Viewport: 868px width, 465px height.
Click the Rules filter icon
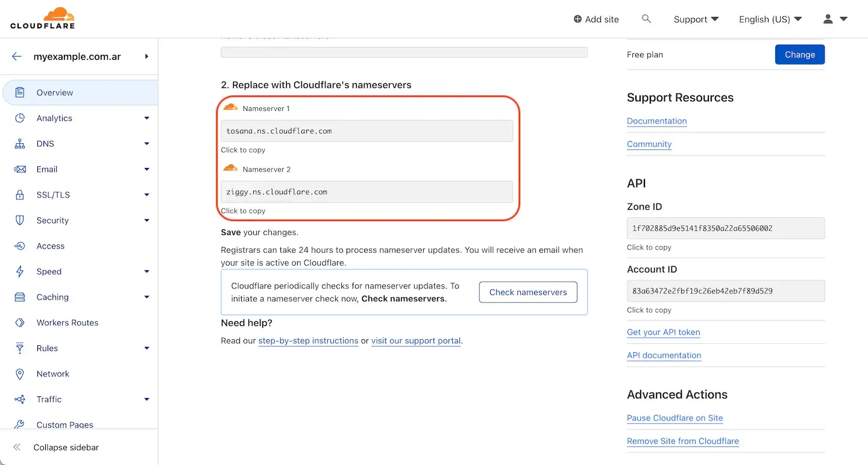tap(20, 348)
